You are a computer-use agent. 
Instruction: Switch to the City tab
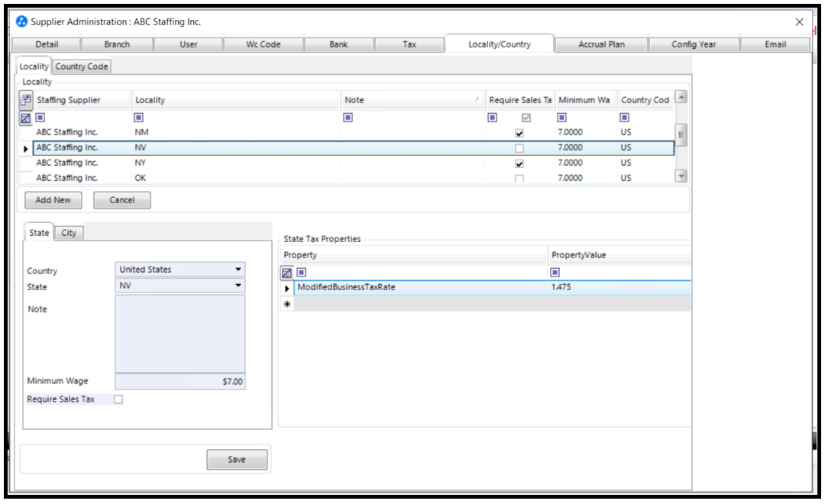[x=69, y=233]
